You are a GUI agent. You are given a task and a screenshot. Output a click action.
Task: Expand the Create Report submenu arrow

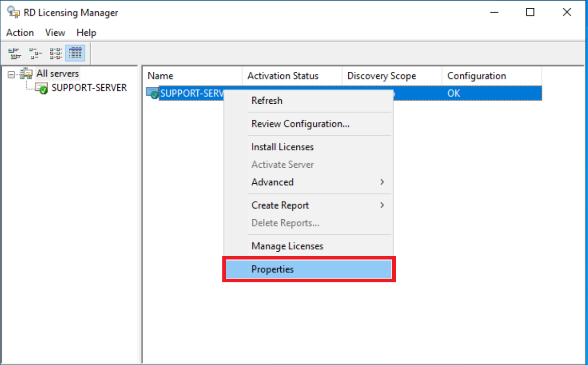[x=382, y=205]
